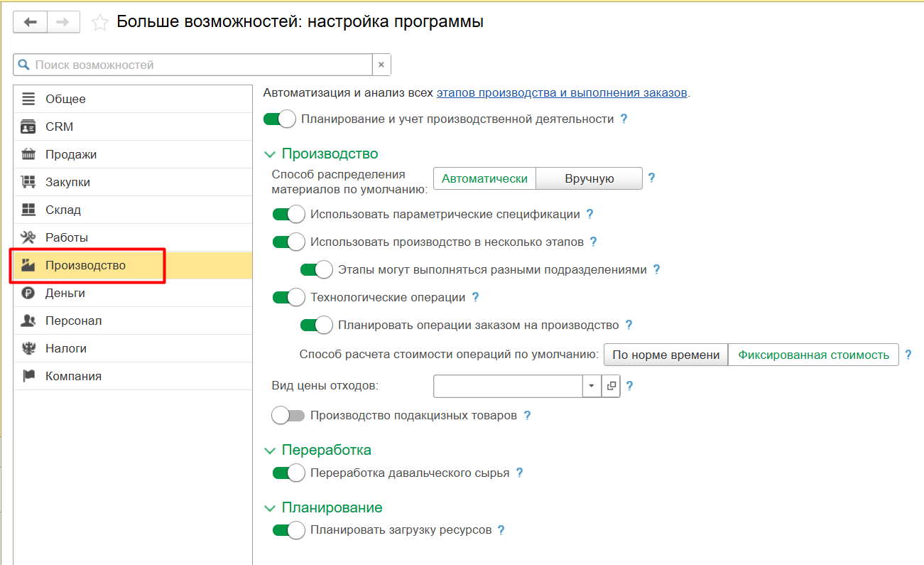Image resolution: width=924 pixels, height=565 pixels.
Task: Select Налоги in the settings sidebar
Action: coord(133,348)
